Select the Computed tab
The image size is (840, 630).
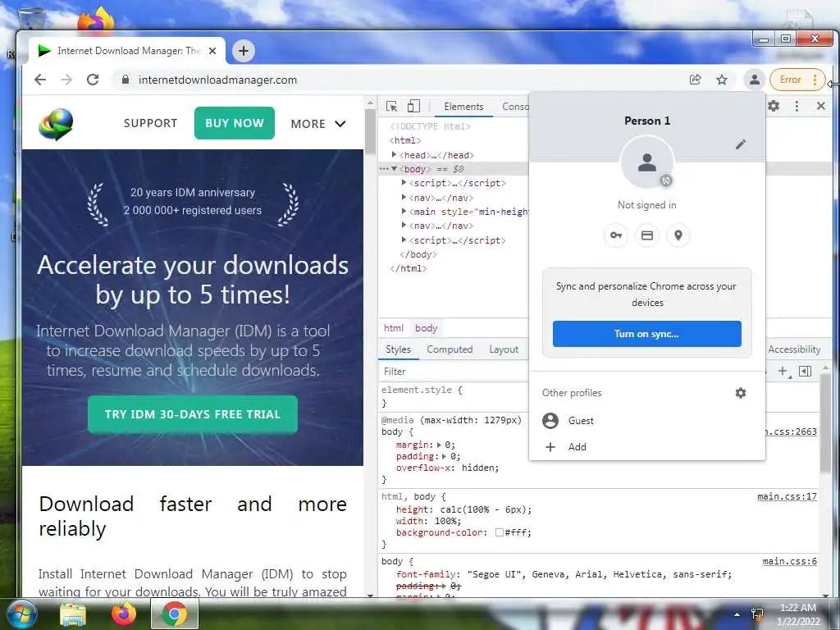tap(450, 349)
